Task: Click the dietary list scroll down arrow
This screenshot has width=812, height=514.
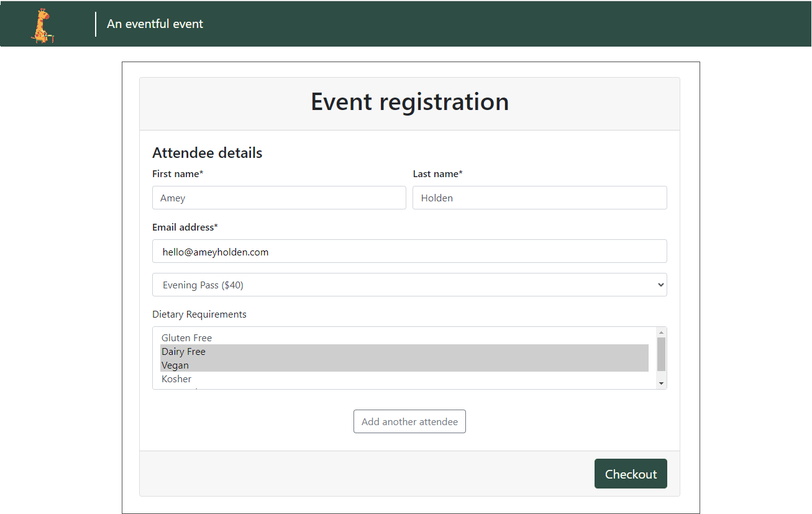Action: (x=661, y=383)
